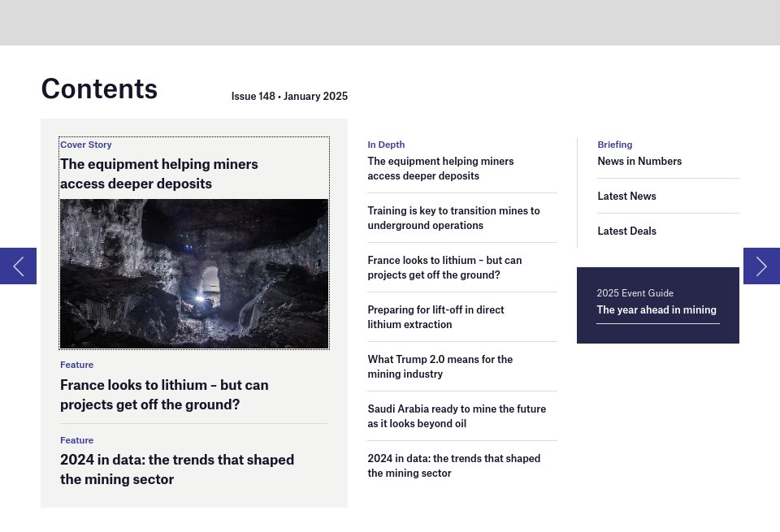
Task: Open In Depth 2024 in data article
Action: coord(453,466)
